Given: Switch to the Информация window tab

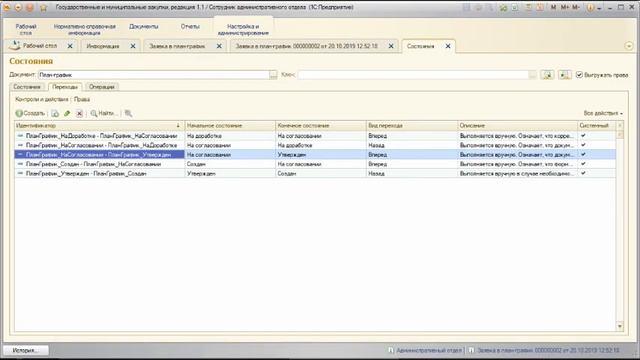Looking at the screenshot, I should coord(103,46).
